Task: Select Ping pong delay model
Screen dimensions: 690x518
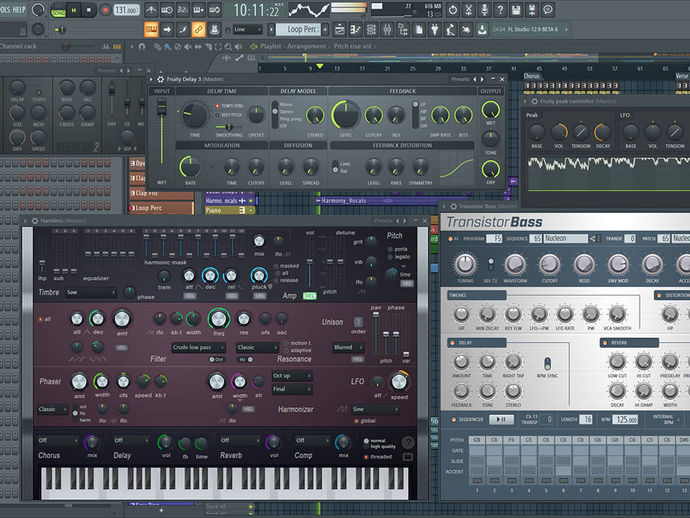Action: [290, 119]
